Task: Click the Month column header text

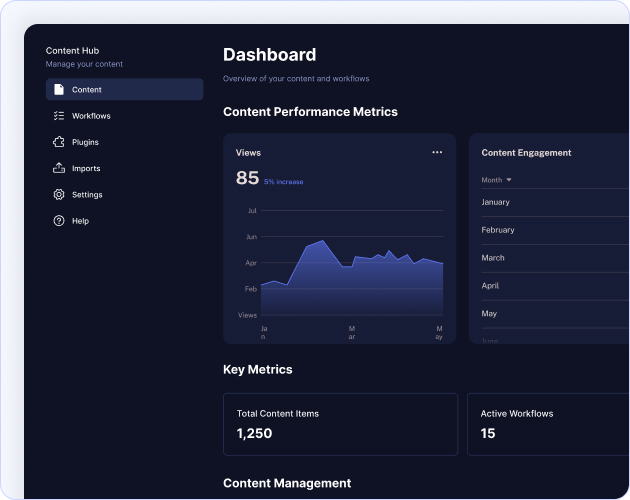Action: click(491, 180)
